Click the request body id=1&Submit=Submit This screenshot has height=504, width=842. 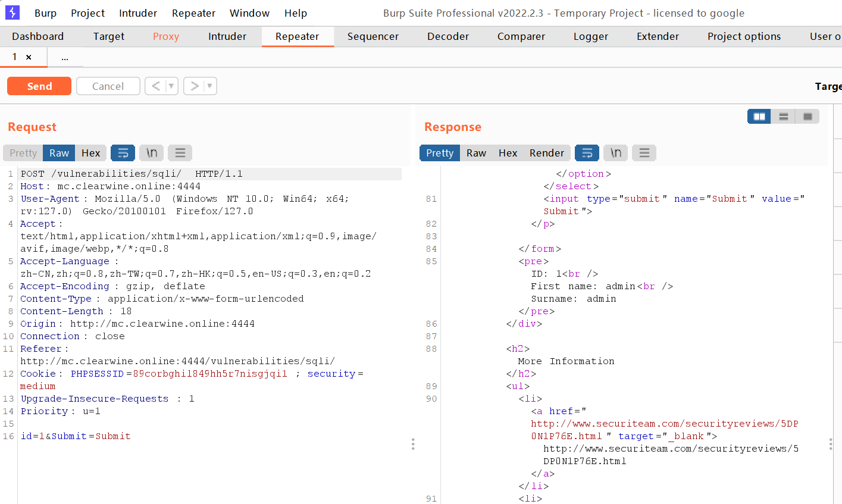76,436
